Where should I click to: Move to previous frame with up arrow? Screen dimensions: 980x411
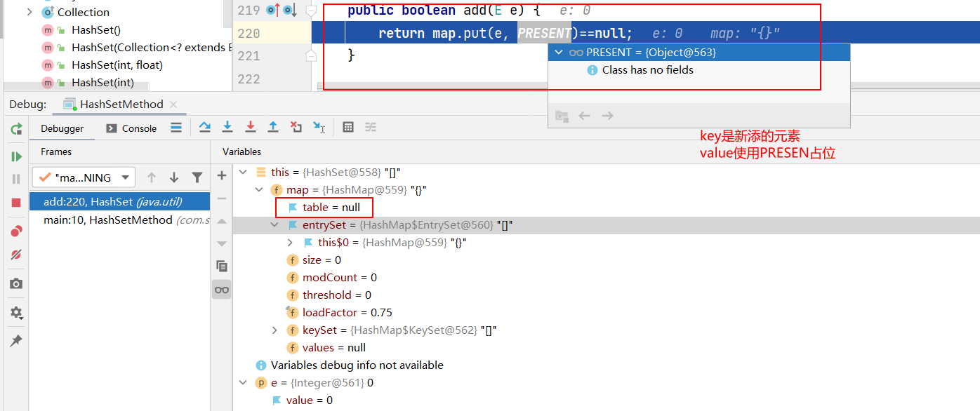point(151,177)
